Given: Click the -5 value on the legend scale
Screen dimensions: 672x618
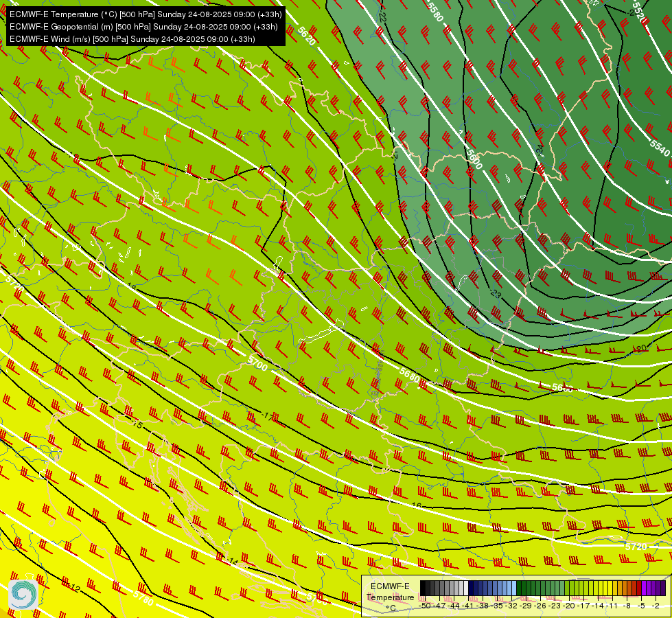Looking at the screenshot, I should [641, 606].
